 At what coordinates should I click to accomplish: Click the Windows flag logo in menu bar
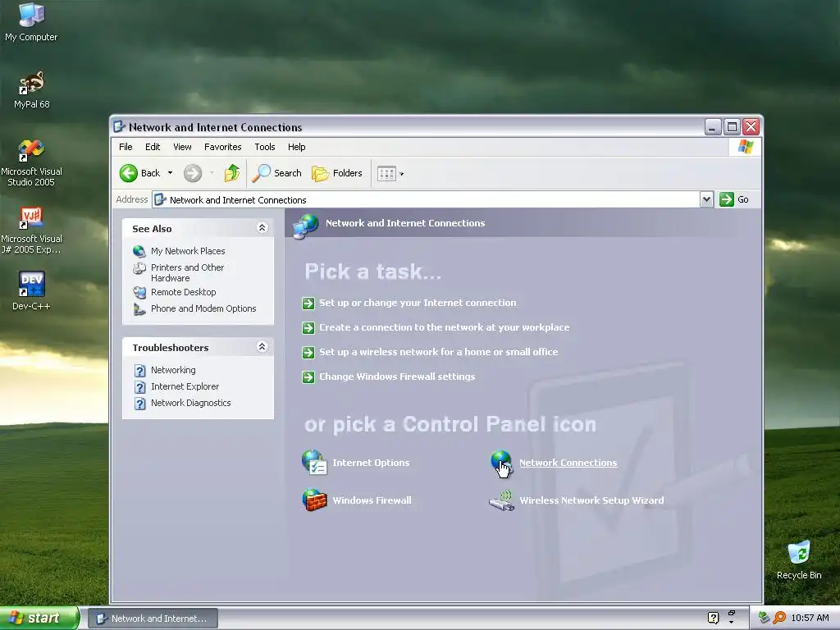tap(745, 147)
